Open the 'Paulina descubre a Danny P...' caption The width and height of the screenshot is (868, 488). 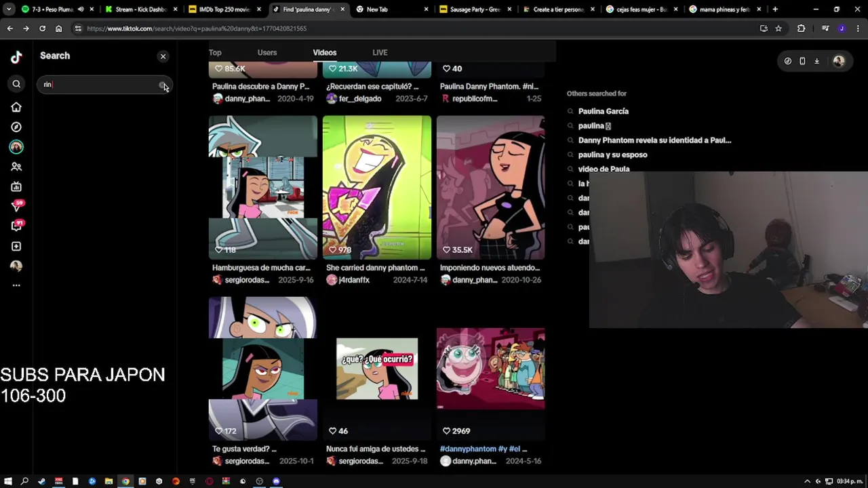click(260, 87)
